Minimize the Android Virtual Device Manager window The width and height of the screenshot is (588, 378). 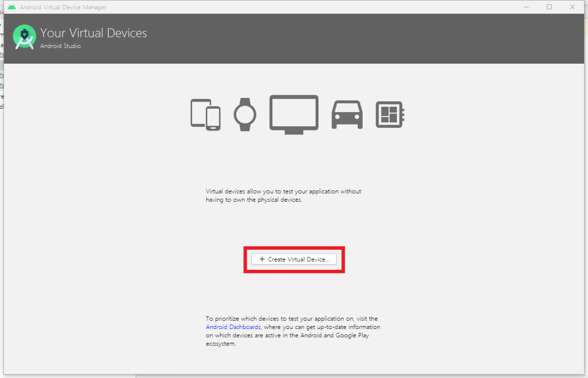coord(526,7)
